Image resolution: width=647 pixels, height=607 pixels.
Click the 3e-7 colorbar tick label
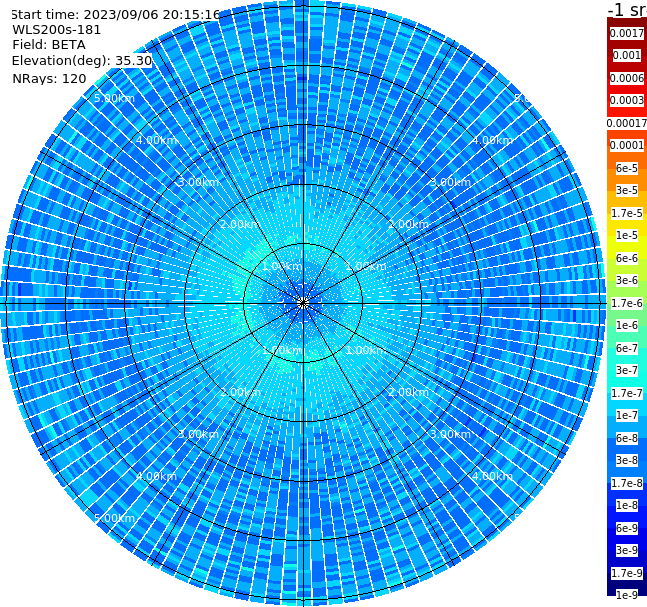pyautogui.click(x=627, y=370)
